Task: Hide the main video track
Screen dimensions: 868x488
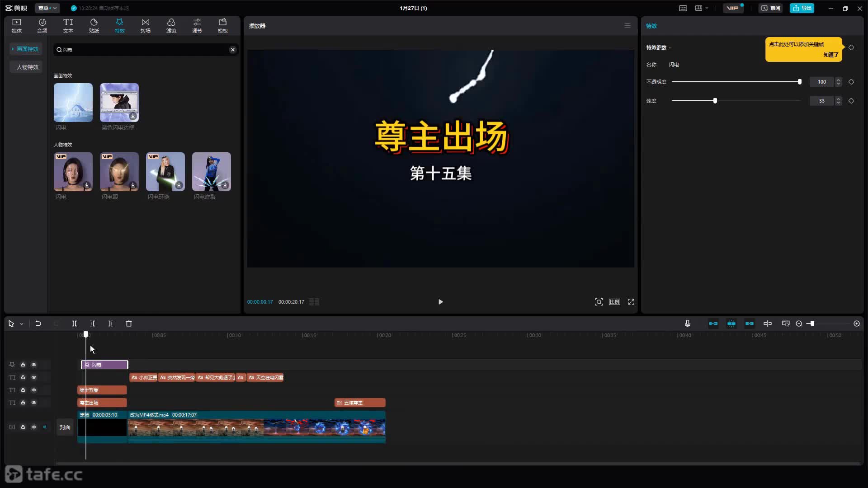Action: tap(34, 427)
